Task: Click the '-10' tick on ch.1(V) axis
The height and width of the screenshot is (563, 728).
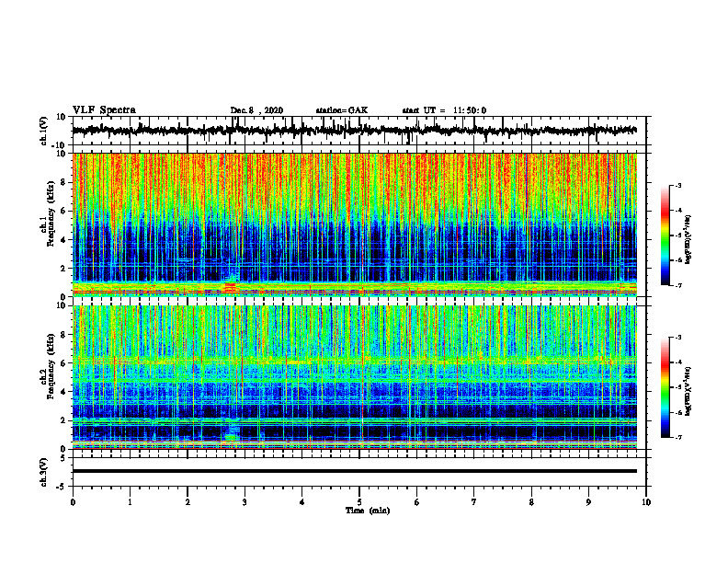Action: (60, 144)
